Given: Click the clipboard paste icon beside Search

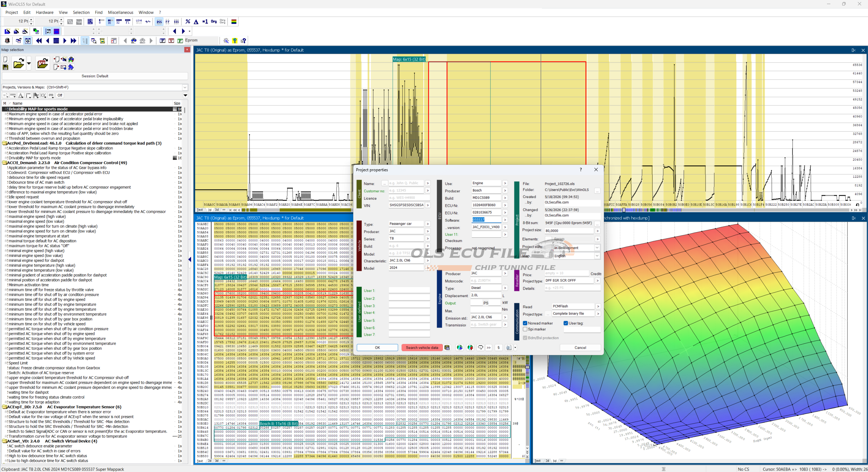Looking at the screenshot, I should click(x=447, y=348).
